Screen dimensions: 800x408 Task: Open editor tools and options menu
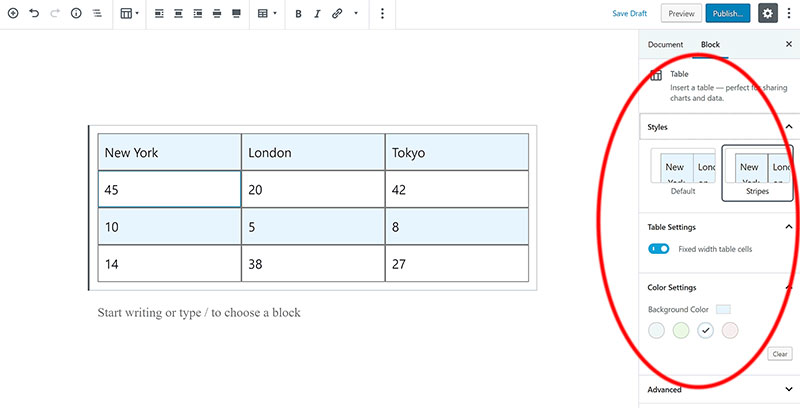[x=789, y=14]
